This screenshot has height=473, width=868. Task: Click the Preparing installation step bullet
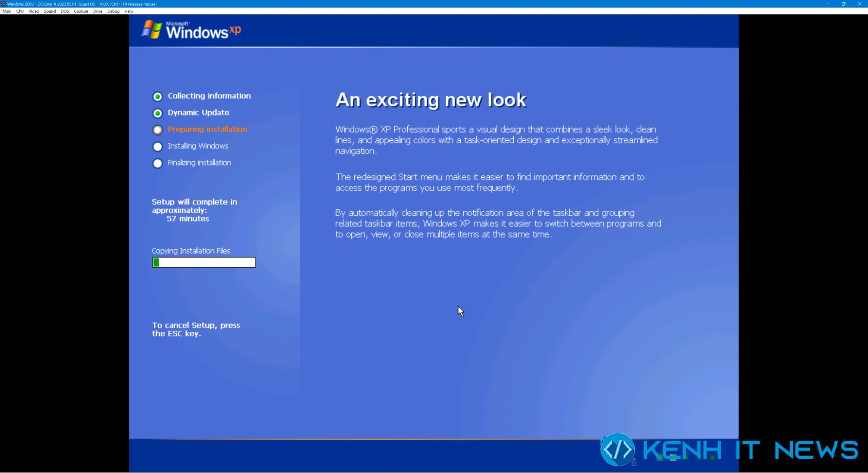158,130
